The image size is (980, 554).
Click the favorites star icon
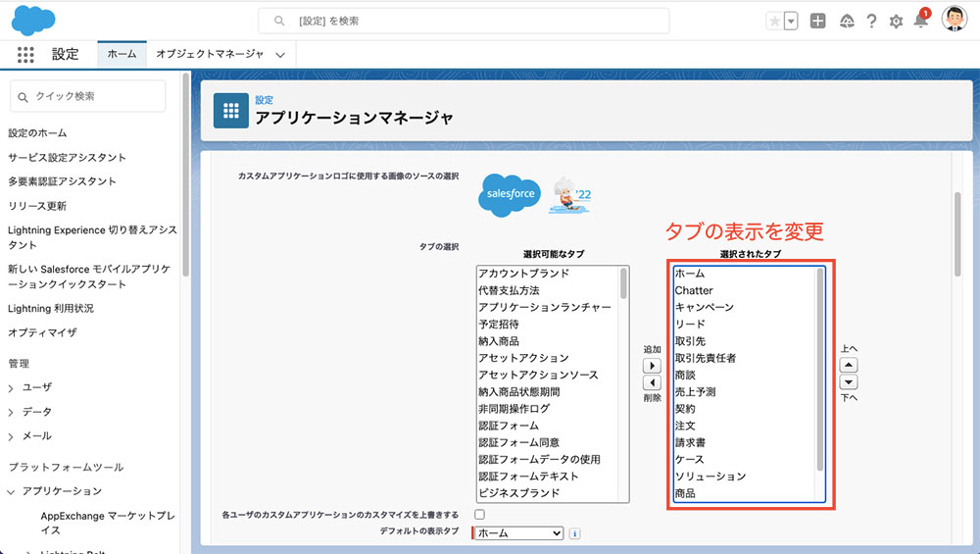(x=774, y=22)
